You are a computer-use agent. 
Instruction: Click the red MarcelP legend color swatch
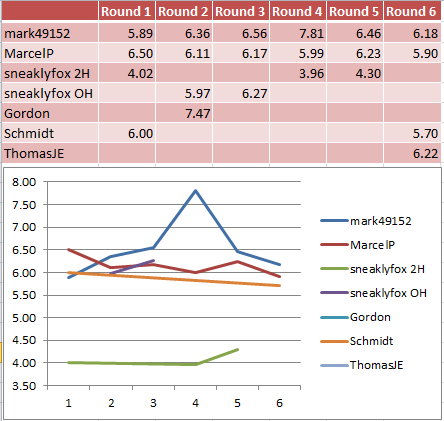coord(334,245)
